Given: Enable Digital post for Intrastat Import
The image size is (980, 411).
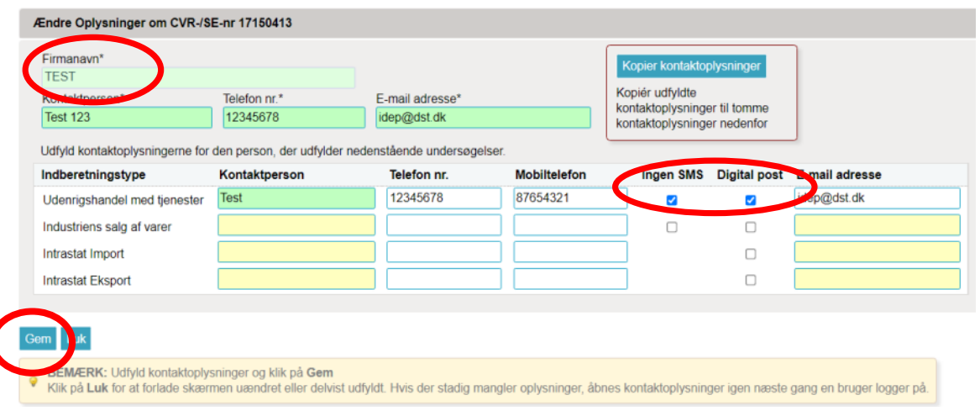Looking at the screenshot, I should tap(751, 254).
